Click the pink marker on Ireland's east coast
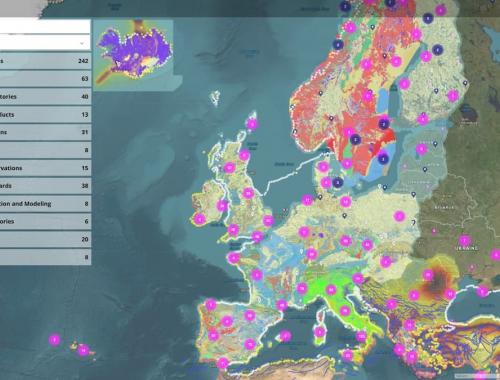 click(222, 206)
